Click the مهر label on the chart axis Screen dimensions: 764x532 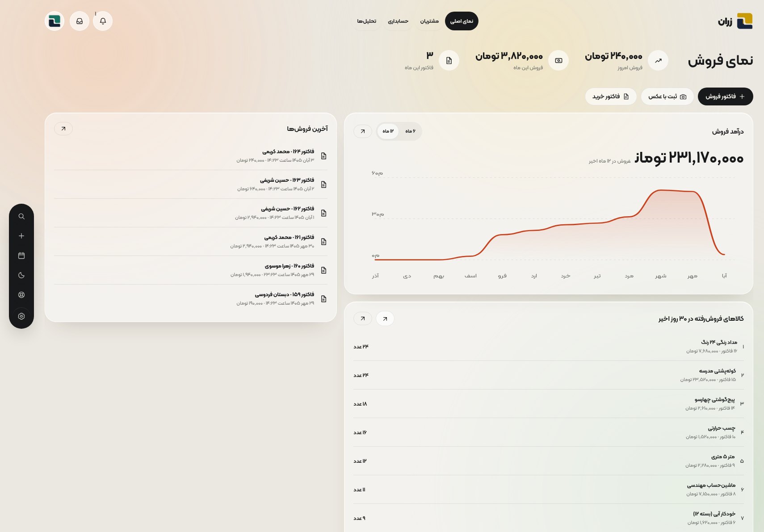tap(693, 276)
